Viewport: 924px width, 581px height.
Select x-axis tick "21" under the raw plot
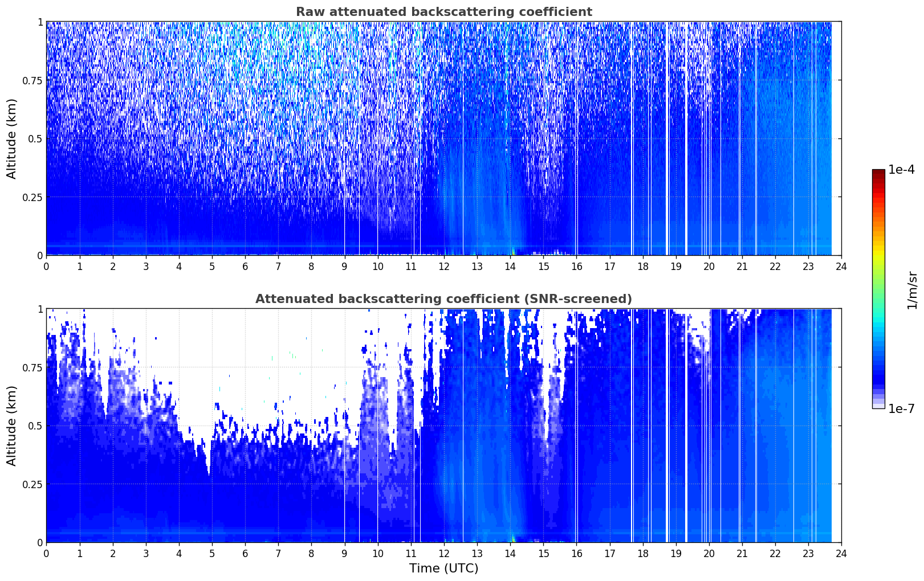point(742,266)
